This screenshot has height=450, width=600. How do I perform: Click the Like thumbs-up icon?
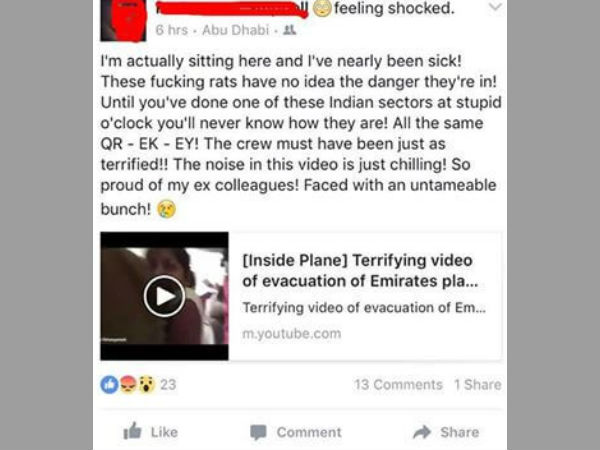point(132,431)
